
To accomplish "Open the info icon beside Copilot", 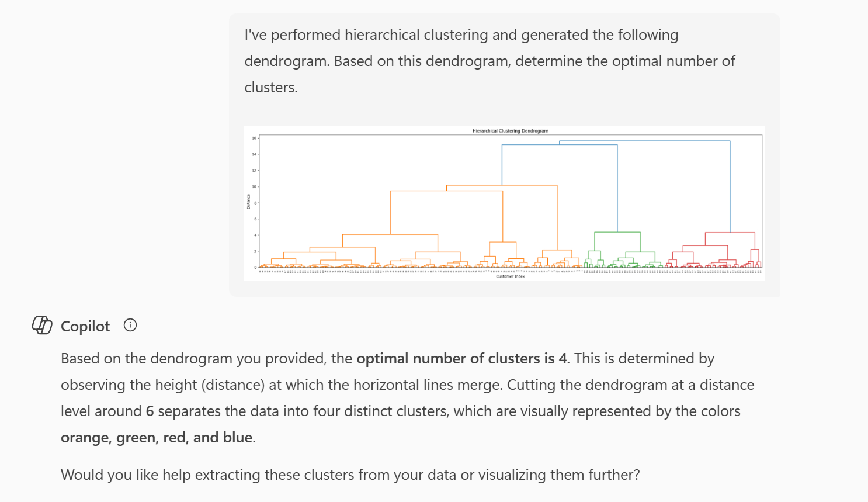I will tap(130, 325).
